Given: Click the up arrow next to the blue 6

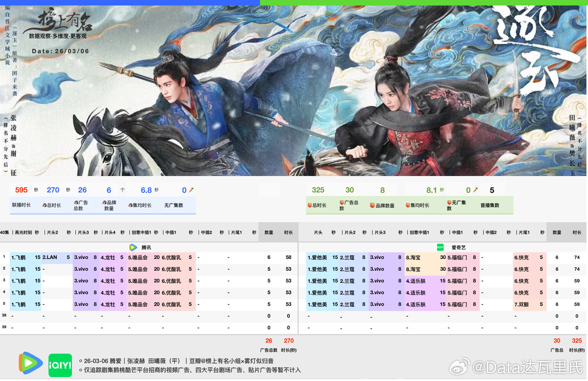Looking at the screenshot, I should point(122,190).
